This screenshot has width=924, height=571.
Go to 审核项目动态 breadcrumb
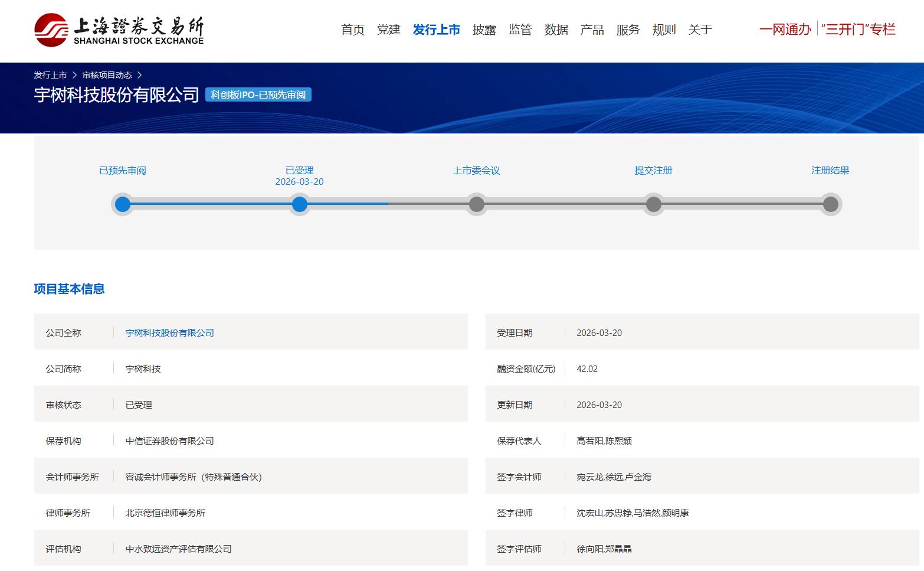pyautogui.click(x=107, y=75)
